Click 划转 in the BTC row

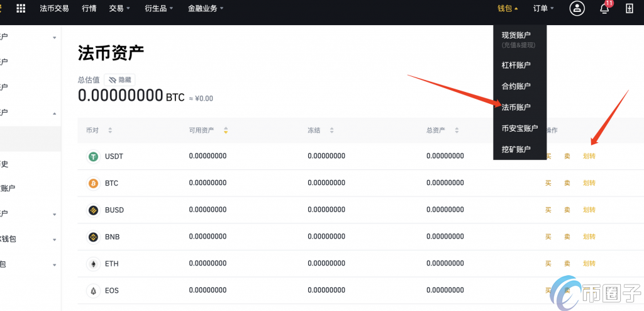point(589,183)
